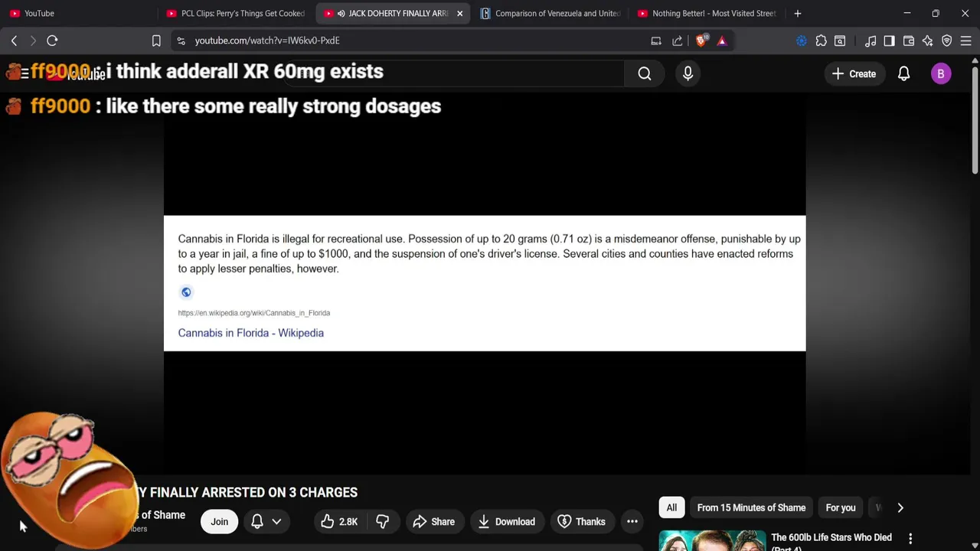980x551 pixels.
Task: Click the blue circular extension icon
Action: click(802, 41)
